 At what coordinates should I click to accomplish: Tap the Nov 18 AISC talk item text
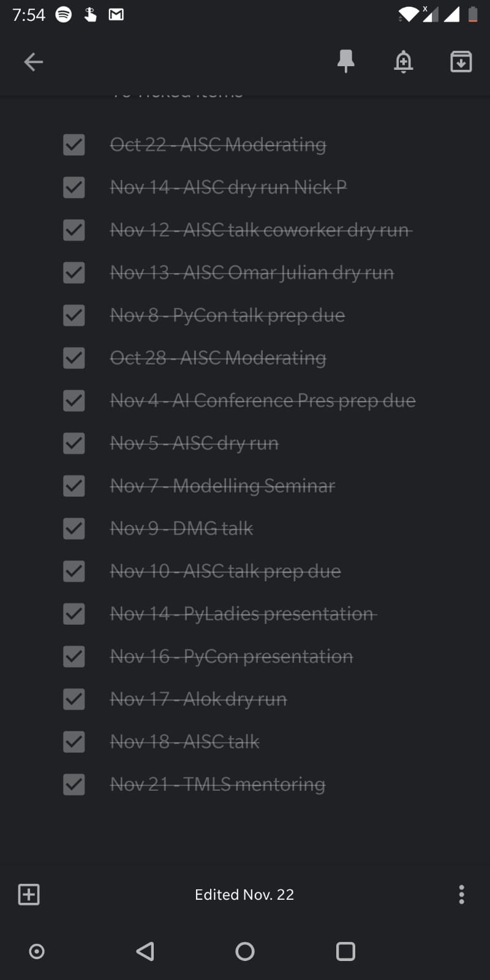tap(184, 742)
